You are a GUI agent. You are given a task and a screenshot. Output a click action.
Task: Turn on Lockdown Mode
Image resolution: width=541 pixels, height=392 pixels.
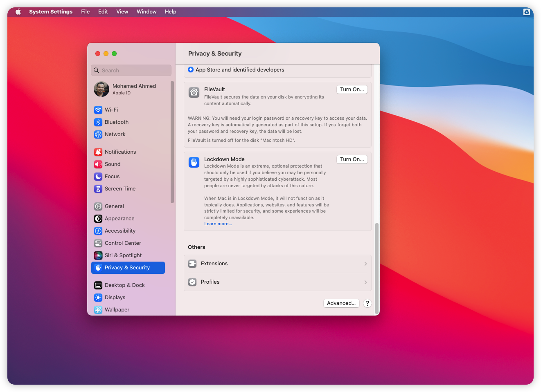pos(352,159)
